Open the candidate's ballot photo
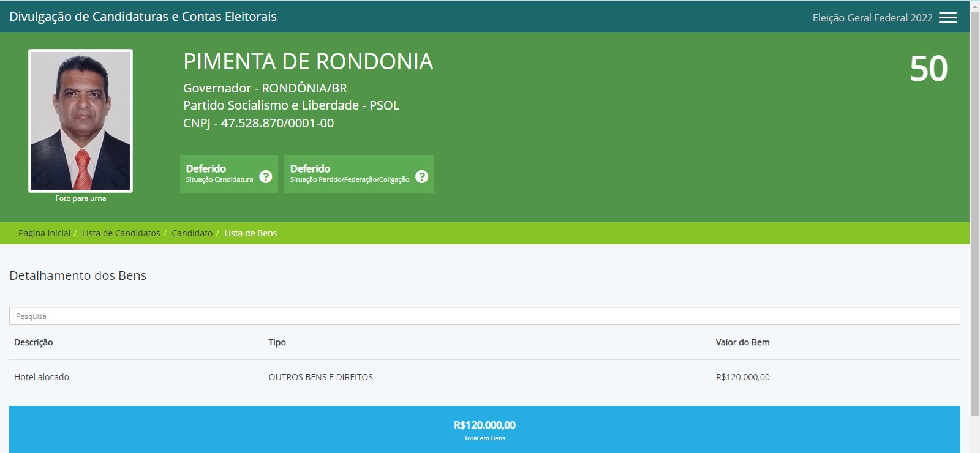Screen dimensions: 980x453 click(x=80, y=121)
